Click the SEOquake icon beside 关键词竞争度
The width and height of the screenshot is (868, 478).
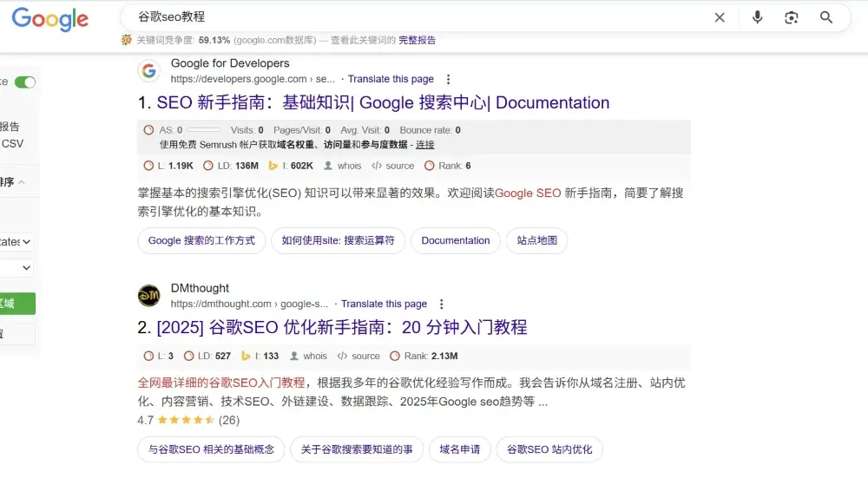coord(127,40)
